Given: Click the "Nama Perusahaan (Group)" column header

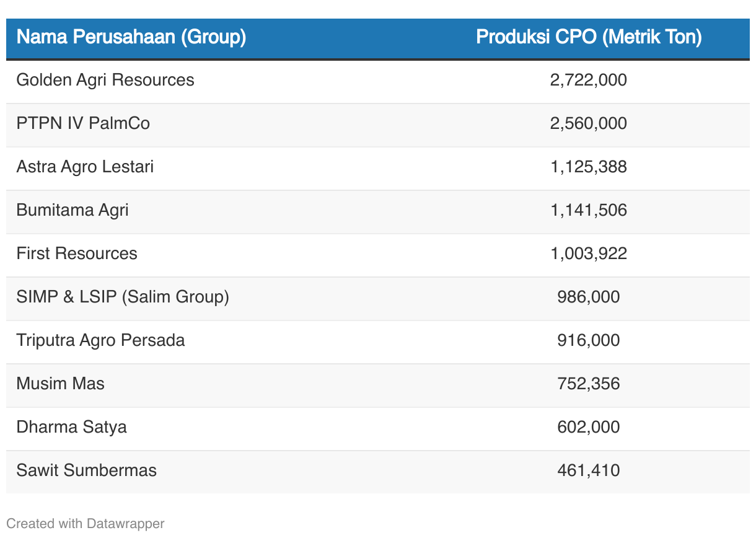Looking at the screenshot, I should (x=131, y=37).
